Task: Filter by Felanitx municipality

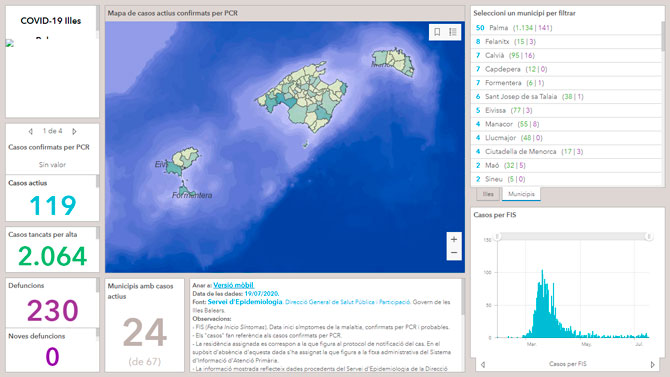Action: point(566,41)
